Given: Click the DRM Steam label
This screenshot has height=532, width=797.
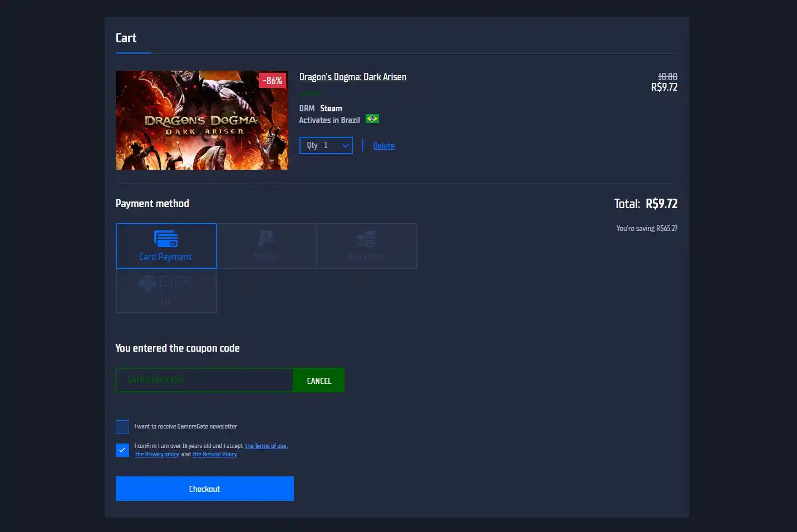Looking at the screenshot, I should (x=321, y=109).
